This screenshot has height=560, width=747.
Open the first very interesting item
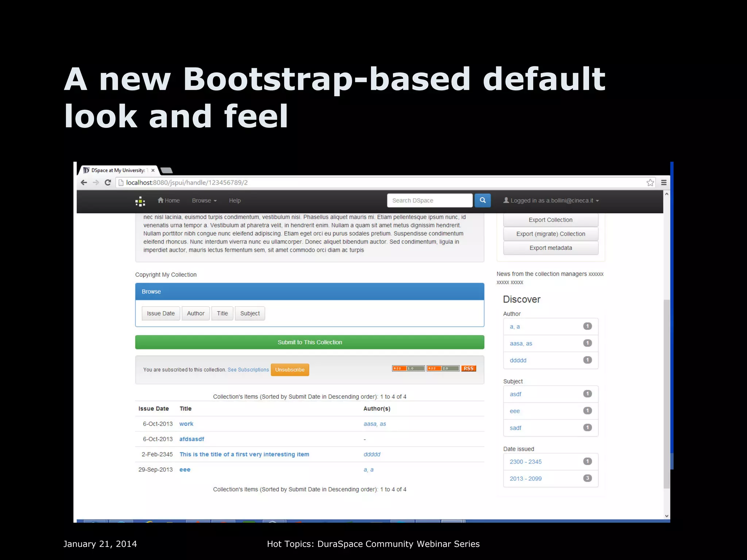coord(244,454)
